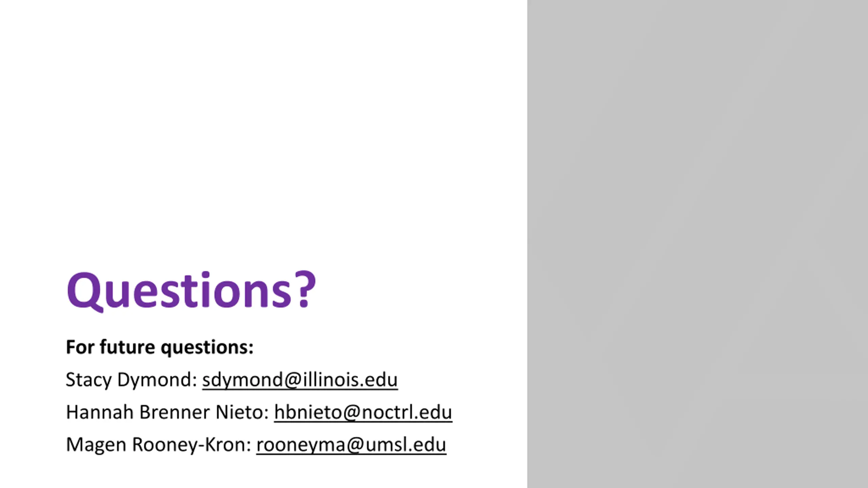This screenshot has height=488, width=868.
Task: Click the surname "Dymond:" label
Action: pyautogui.click(x=157, y=380)
